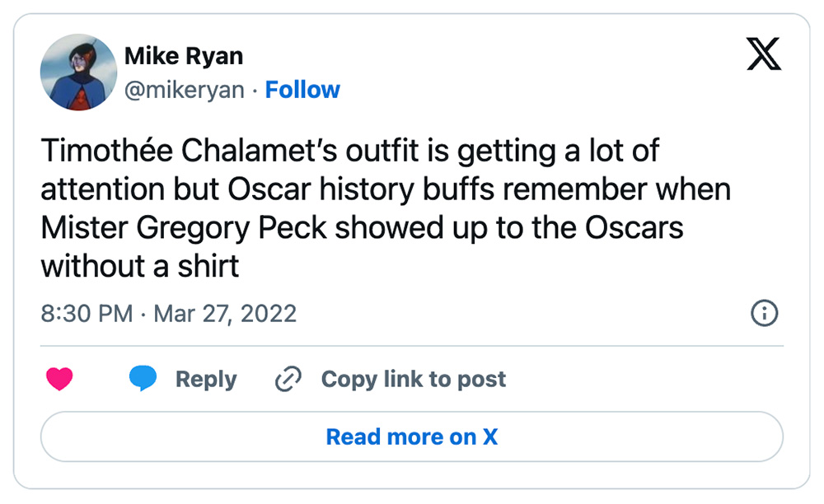The height and width of the screenshot is (504, 824).
Task: Click the line about Oscar history buffs
Action: [386, 189]
